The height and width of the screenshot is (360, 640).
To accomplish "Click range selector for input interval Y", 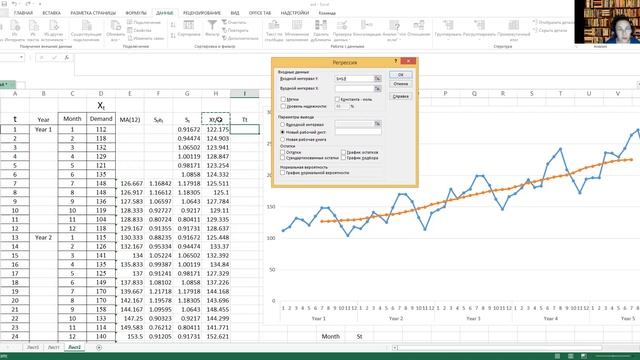I will tap(378, 78).
